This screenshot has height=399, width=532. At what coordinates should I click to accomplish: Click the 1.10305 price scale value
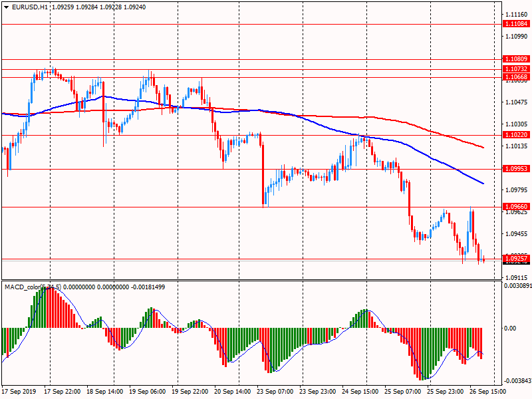click(517, 124)
